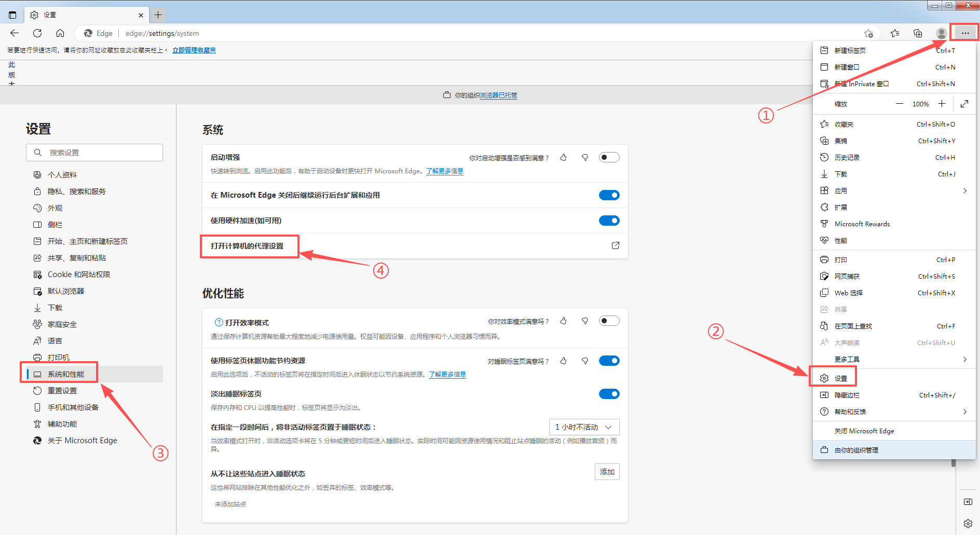This screenshot has width=980, height=535.
Task: Click the three-dot settings and more button
Action: click(x=964, y=33)
